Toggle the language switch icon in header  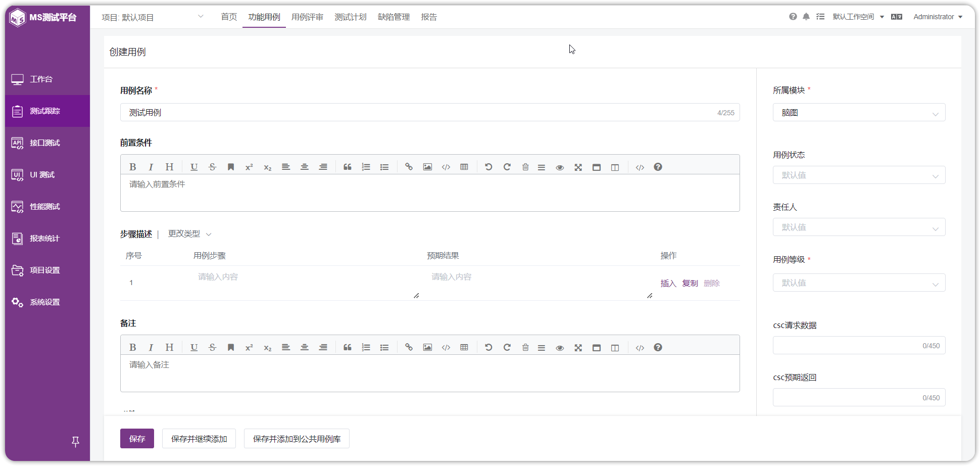(897, 17)
